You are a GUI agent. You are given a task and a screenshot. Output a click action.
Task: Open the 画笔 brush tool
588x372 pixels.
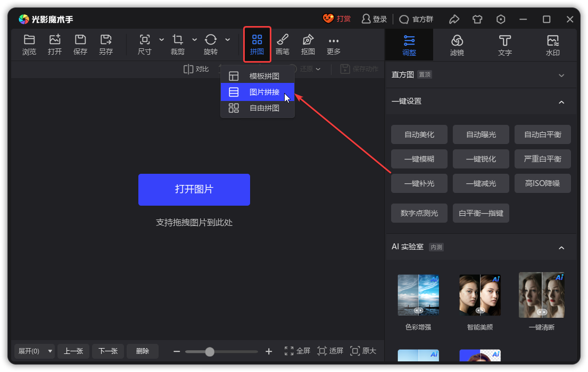(283, 45)
